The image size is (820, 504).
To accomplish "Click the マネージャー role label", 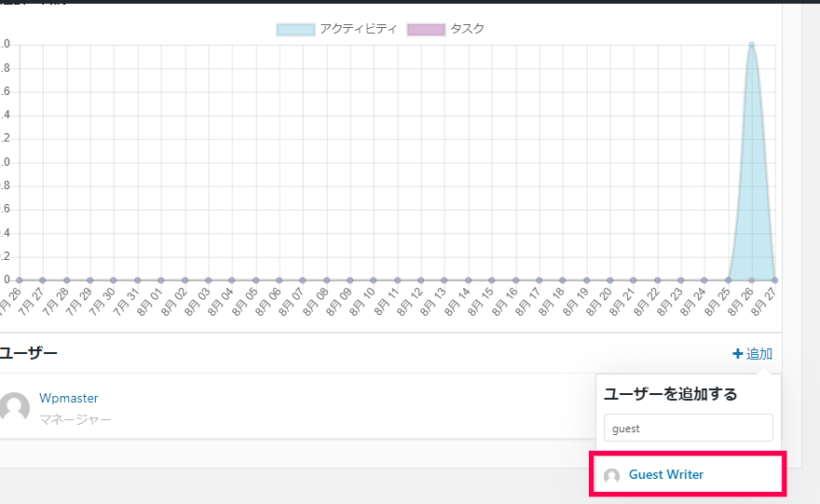I will pos(75,419).
